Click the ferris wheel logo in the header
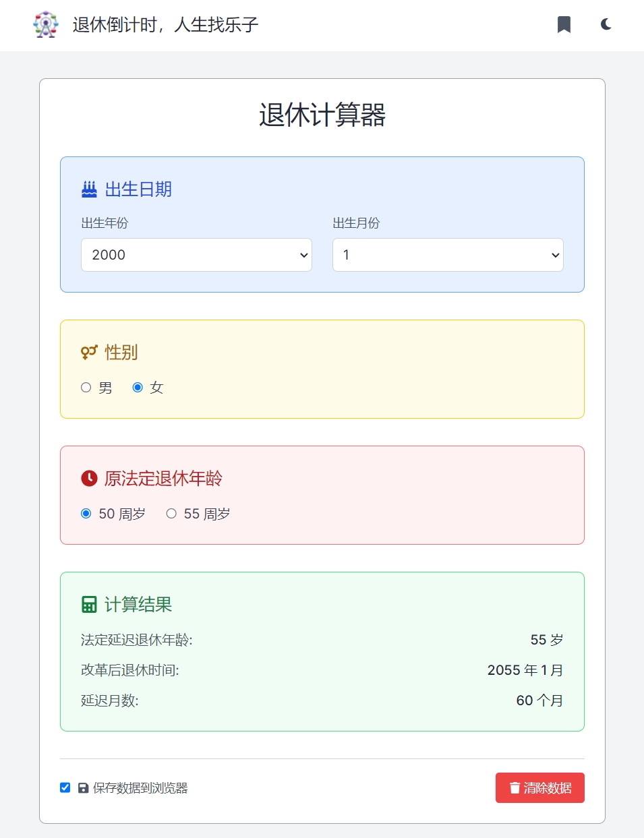Viewport: 644px width, 838px height. [45, 24]
